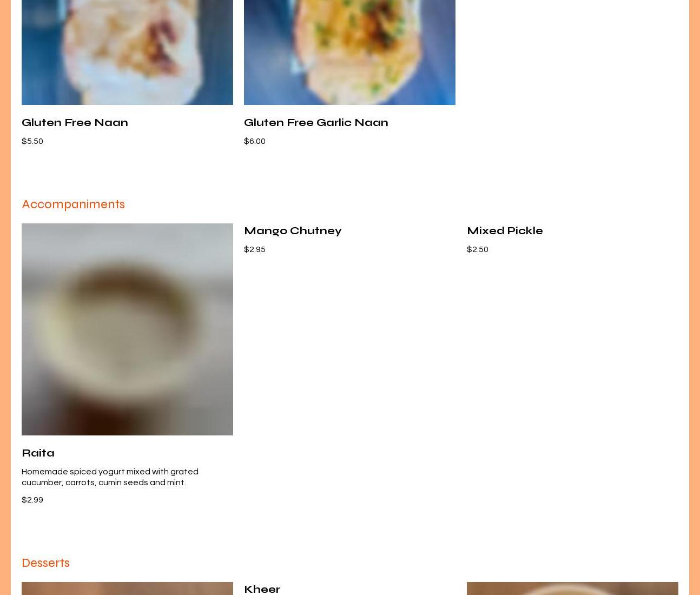Choose the Mixed Pickle item

505,230
